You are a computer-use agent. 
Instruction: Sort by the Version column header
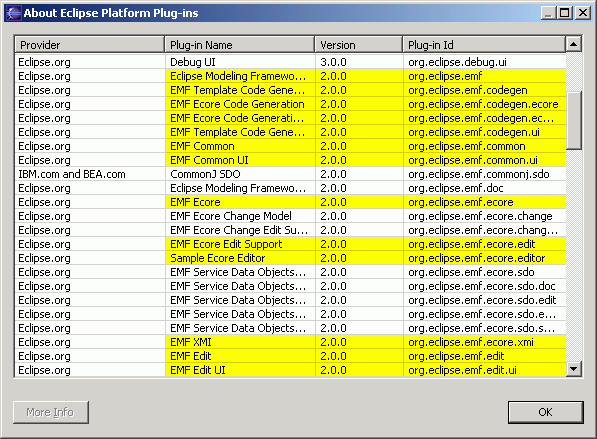coord(359,45)
